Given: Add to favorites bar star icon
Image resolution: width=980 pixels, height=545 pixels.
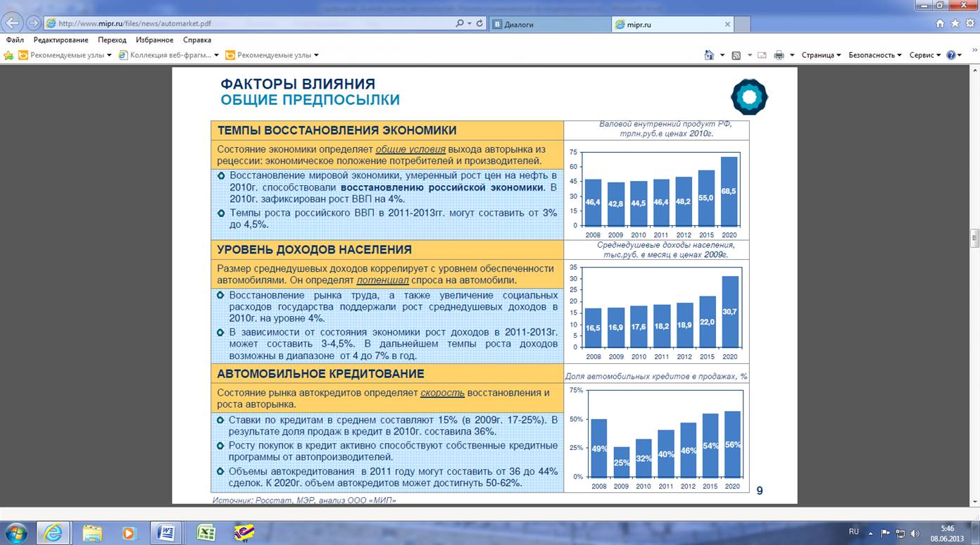Looking at the screenshot, I should pos(8,55).
